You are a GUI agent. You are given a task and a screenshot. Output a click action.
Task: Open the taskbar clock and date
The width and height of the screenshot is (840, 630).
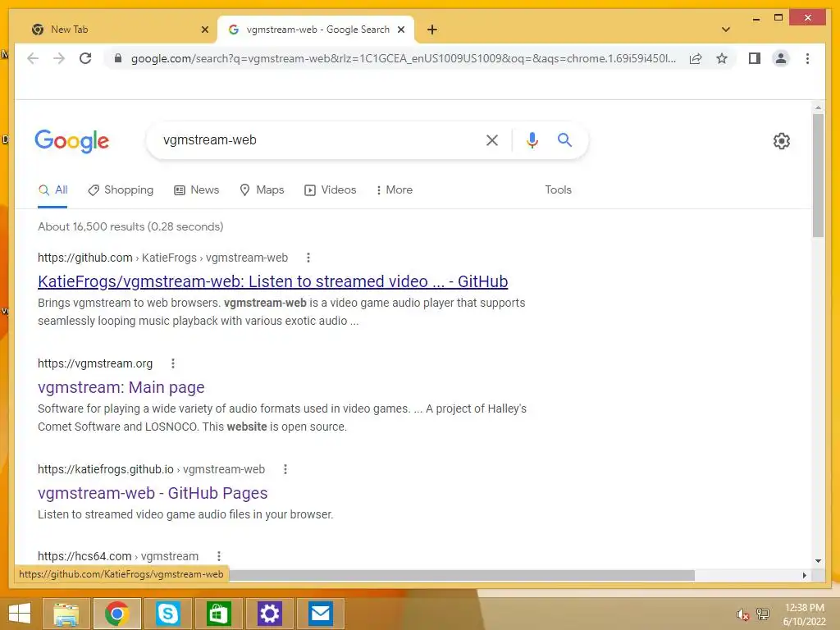pos(804,614)
